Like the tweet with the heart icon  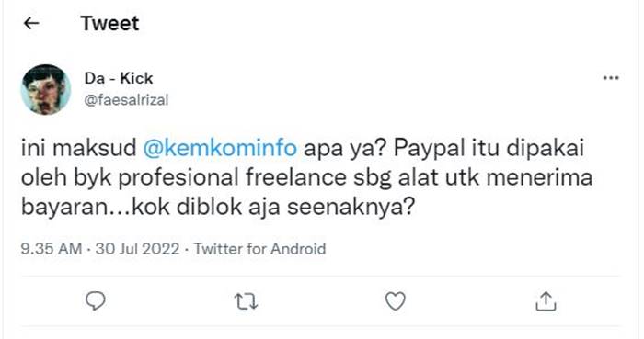click(396, 301)
